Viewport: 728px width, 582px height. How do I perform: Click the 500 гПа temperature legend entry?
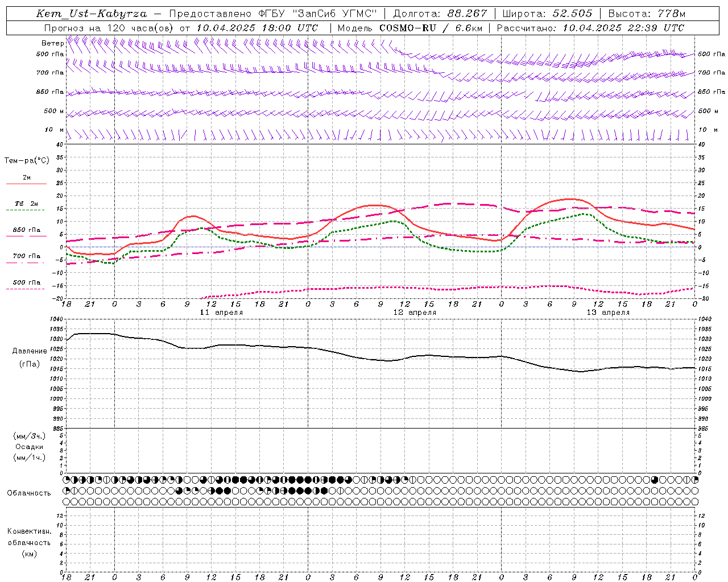(x=26, y=284)
